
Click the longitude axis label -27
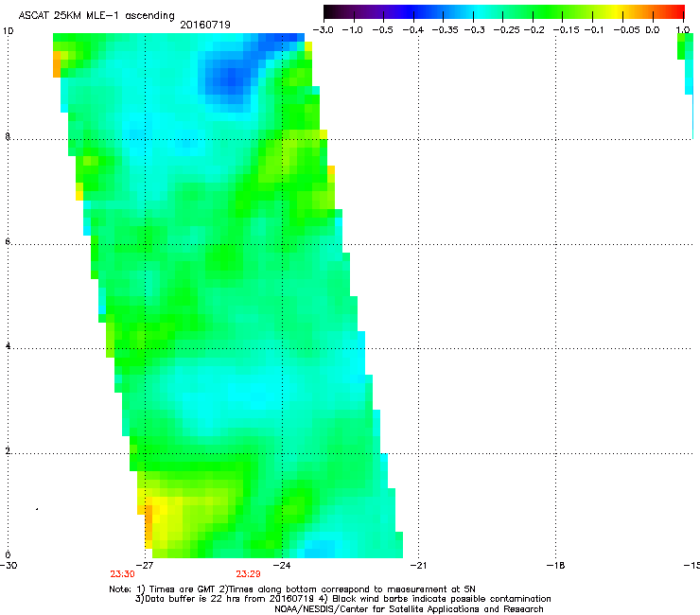pyautogui.click(x=145, y=565)
